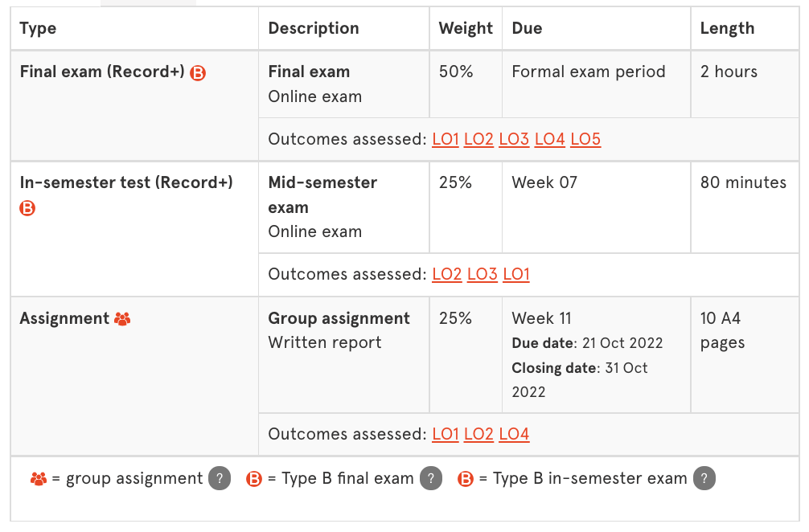The image size is (809, 532).
Task: Open LO2 under the Assignment outcomes
Action: point(479,433)
